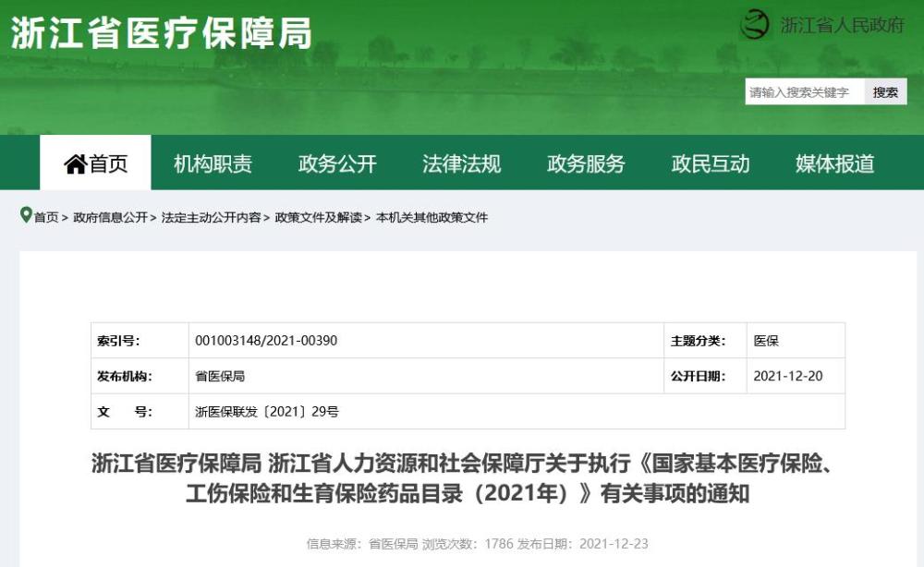This screenshot has height=567, width=924.
Task: Click the Zhejiang government emblem logo
Action: pos(755,25)
